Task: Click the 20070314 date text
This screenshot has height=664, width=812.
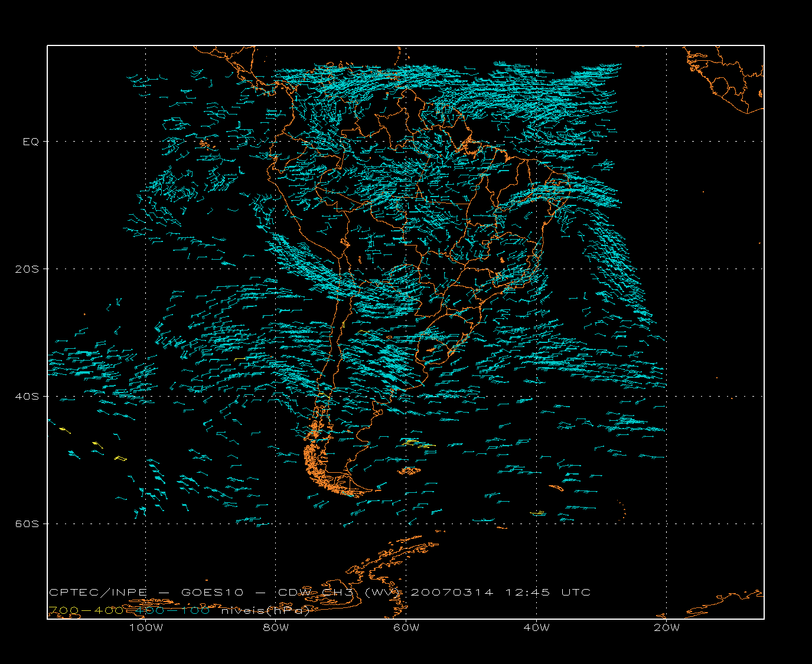Action: [452, 593]
